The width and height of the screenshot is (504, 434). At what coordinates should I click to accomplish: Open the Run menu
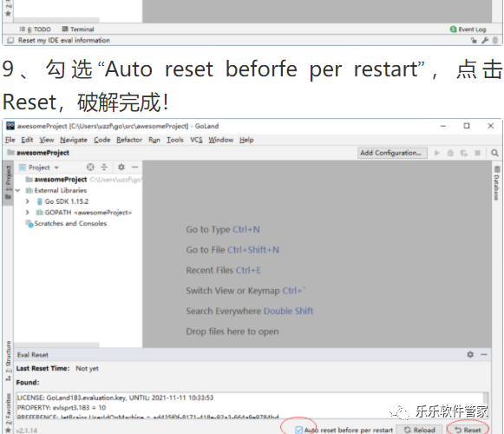click(x=154, y=140)
